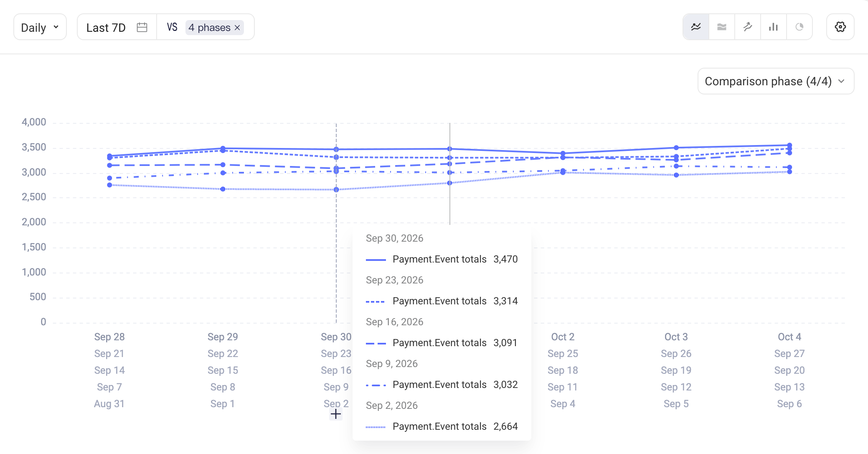Click the Sep 30, 2026 tooltip header
This screenshot has width=868, height=454.
[395, 238]
